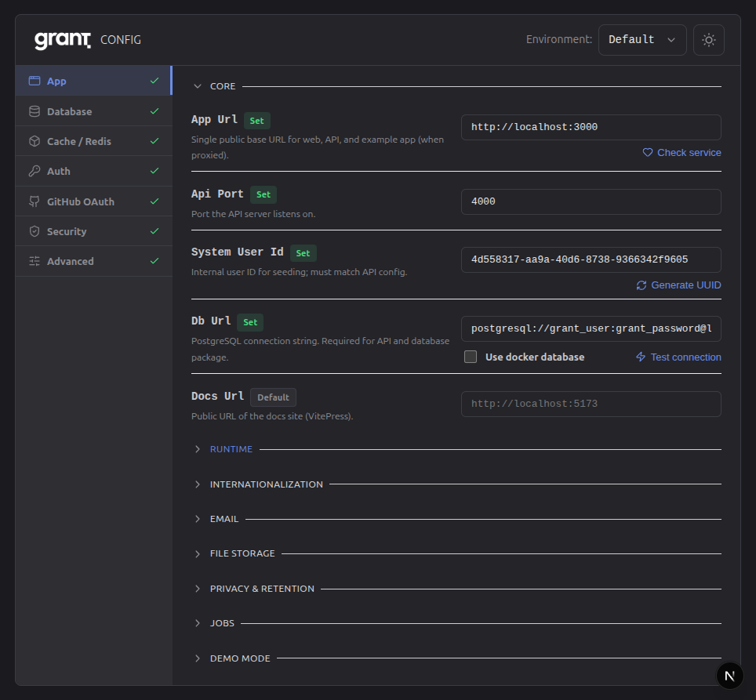
Task: Open the Advanced sidebar tab
Action: [x=93, y=261]
